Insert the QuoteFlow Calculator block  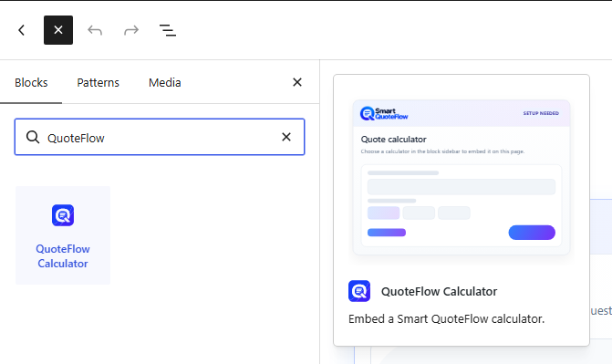pyautogui.click(x=63, y=235)
